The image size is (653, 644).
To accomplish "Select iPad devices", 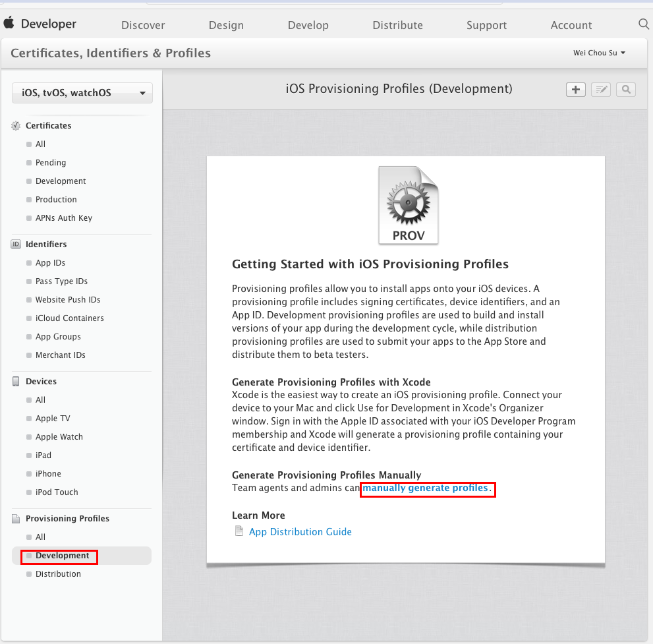I will pos(43,455).
